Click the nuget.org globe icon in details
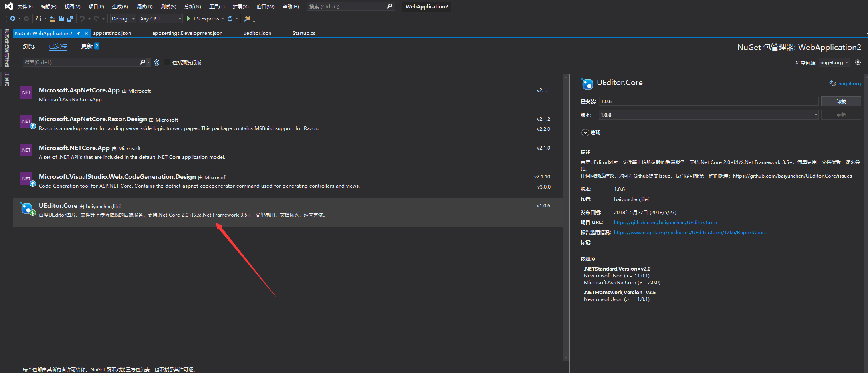 pos(832,83)
